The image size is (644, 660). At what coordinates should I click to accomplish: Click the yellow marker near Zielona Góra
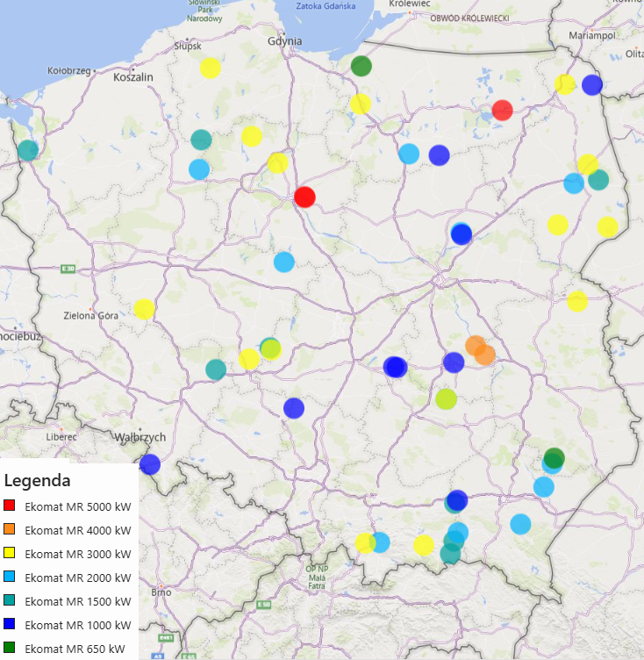[145, 309]
